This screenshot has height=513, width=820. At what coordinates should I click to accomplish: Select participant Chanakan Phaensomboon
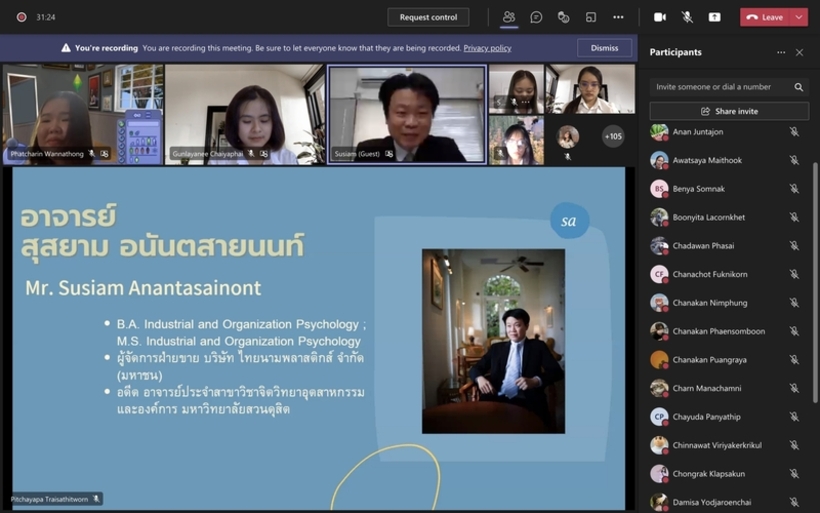pyautogui.click(x=727, y=331)
